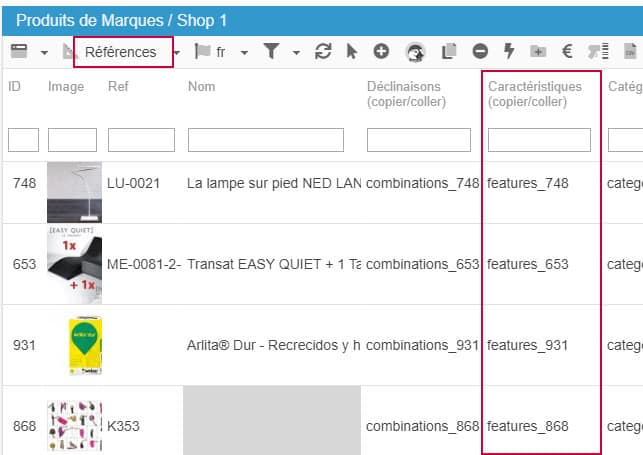The height and width of the screenshot is (455, 643).
Task: Click the filter funnel icon
Action: click(272, 52)
